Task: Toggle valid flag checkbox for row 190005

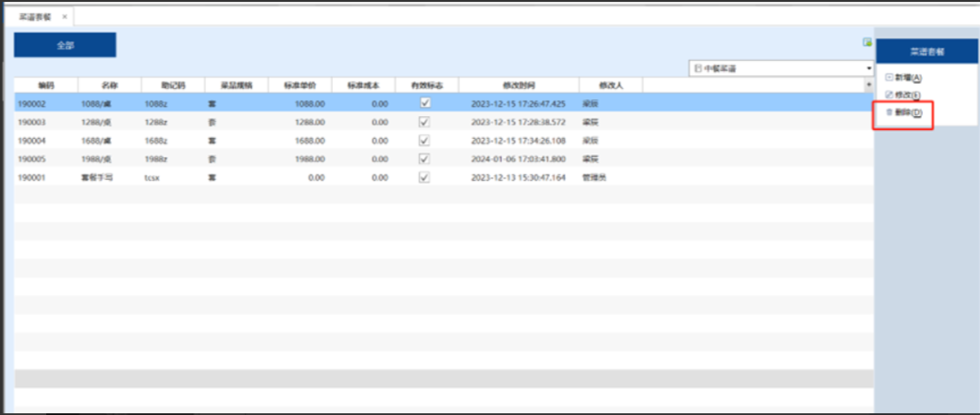Action: point(425,159)
